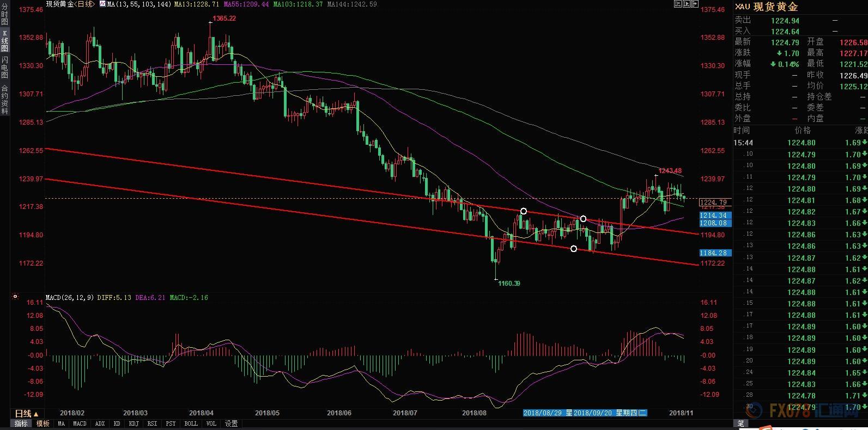Open the 合约资料 side tab
This screenshot has width=868, height=430.
tap(5, 99)
